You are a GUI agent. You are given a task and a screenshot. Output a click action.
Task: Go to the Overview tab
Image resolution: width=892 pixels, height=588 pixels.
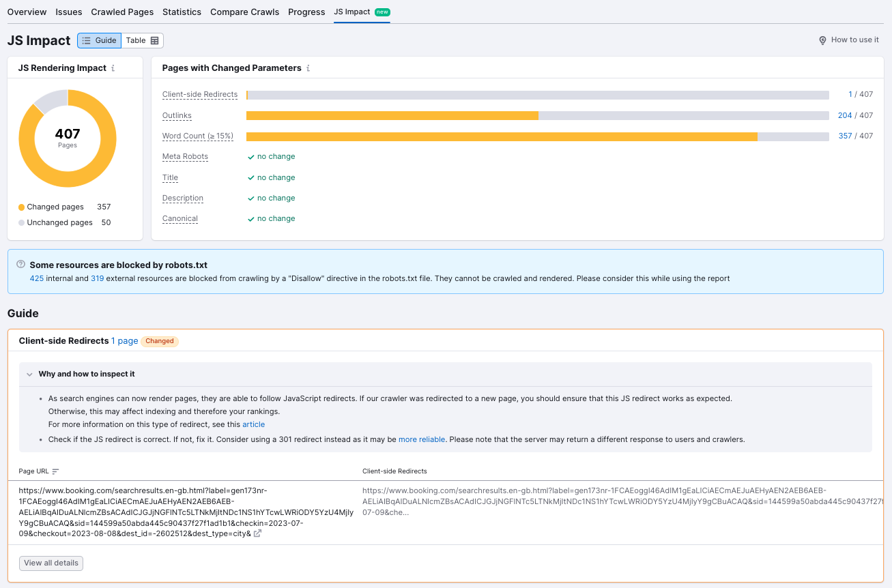pyautogui.click(x=27, y=12)
